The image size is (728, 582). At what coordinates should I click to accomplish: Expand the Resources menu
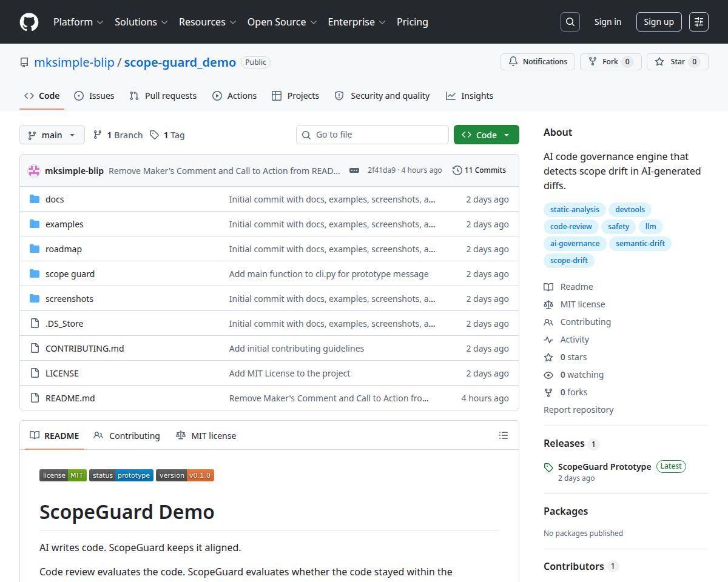pos(207,22)
